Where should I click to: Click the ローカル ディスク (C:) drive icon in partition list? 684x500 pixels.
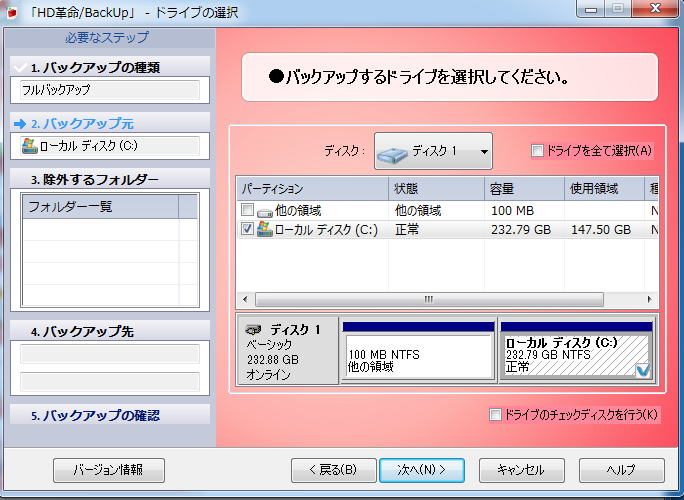(x=265, y=229)
